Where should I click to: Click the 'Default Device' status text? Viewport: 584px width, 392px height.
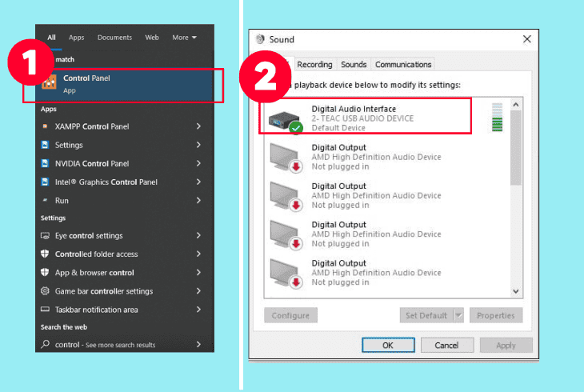pyautogui.click(x=338, y=128)
